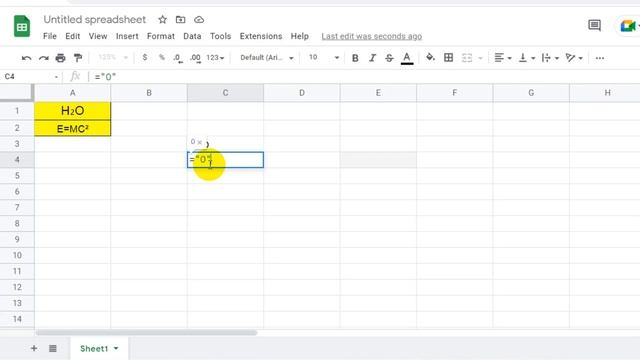The height and width of the screenshot is (360, 640).
Task: Select row 7 header
Action: coord(17,207)
